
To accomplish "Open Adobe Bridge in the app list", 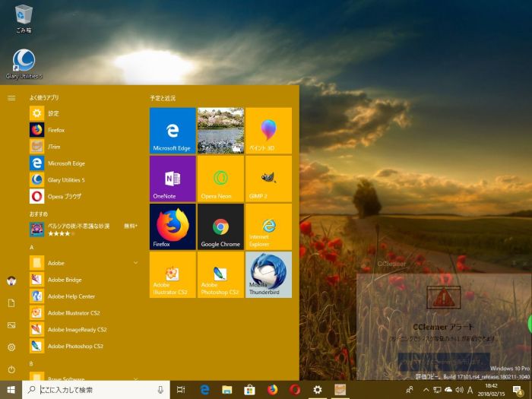I will (65, 280).
